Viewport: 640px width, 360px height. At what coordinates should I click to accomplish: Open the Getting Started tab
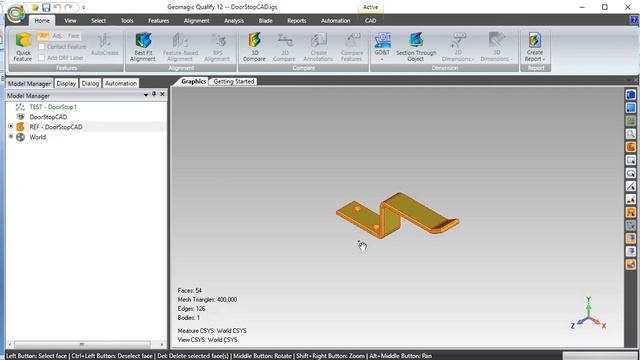(234, 82)
